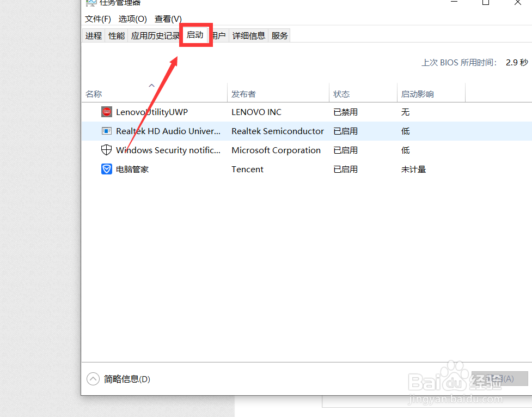Image resolution: width=532 pixels, height=417 pixels.
Task: Switch to the 应用历史记录 tab
Action: (x=155, y=35)
